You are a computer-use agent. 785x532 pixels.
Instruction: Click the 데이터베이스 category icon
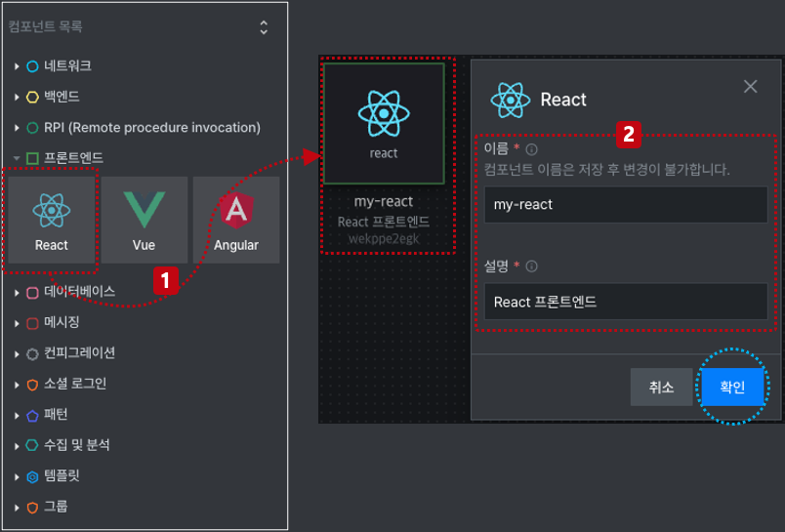click(32, 293)
